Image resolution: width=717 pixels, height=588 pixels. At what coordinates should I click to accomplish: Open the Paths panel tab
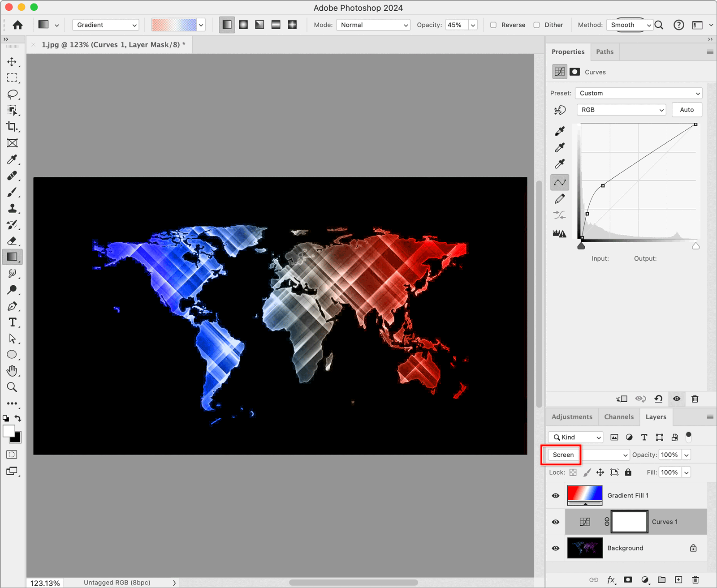click(x=605, y=52)
